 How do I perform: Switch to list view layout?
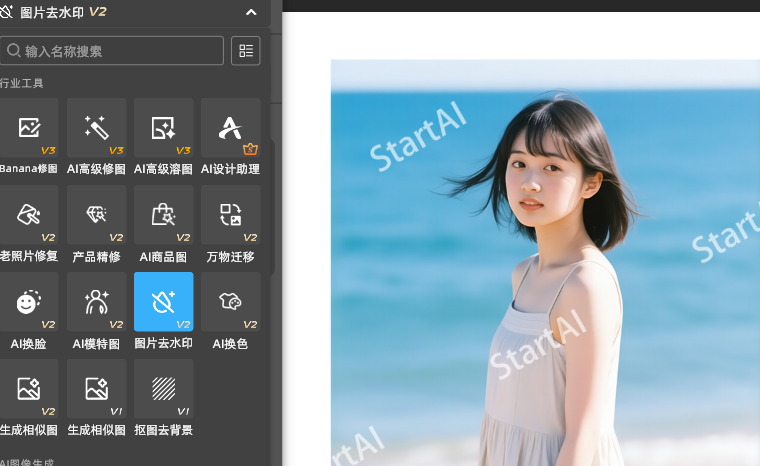246,50
